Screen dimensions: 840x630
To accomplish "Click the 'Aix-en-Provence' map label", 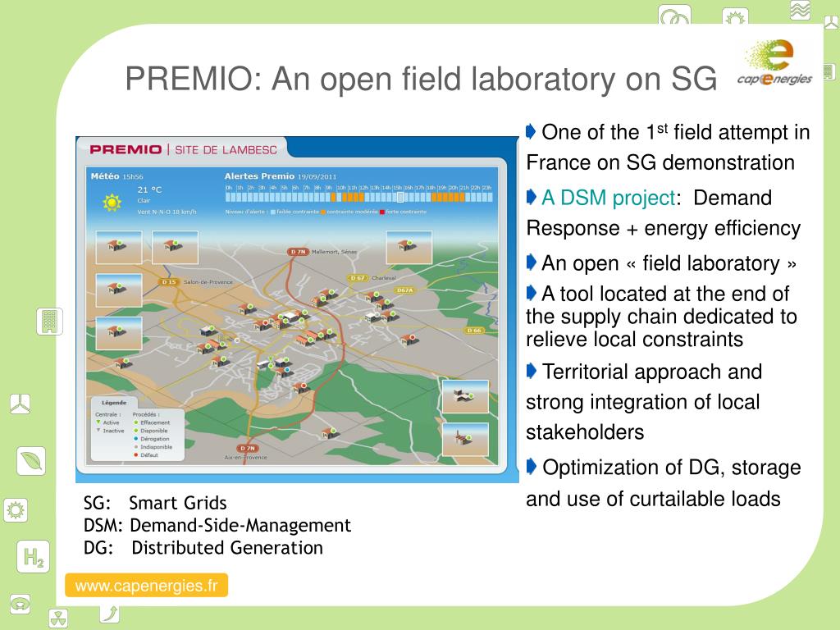I will [245, 458].
